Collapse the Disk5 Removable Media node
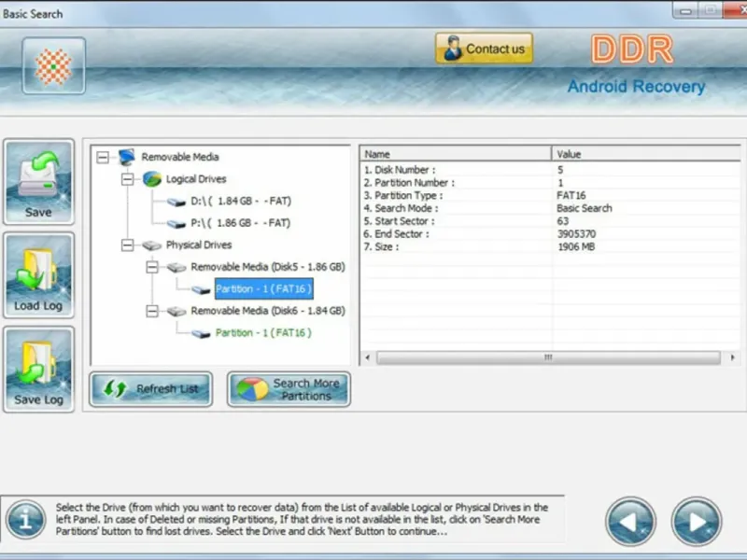Image resolution: width=747 pixels, height=560 pixels. coord(152,267)
